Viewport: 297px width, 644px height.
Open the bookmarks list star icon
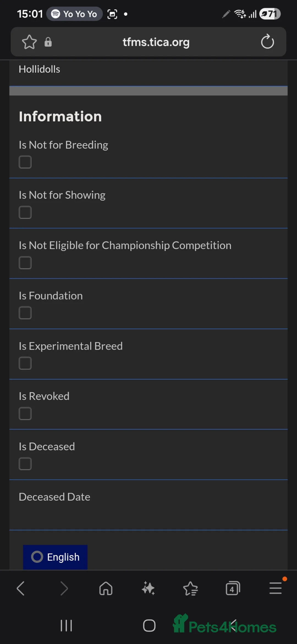tap(191, 588)
